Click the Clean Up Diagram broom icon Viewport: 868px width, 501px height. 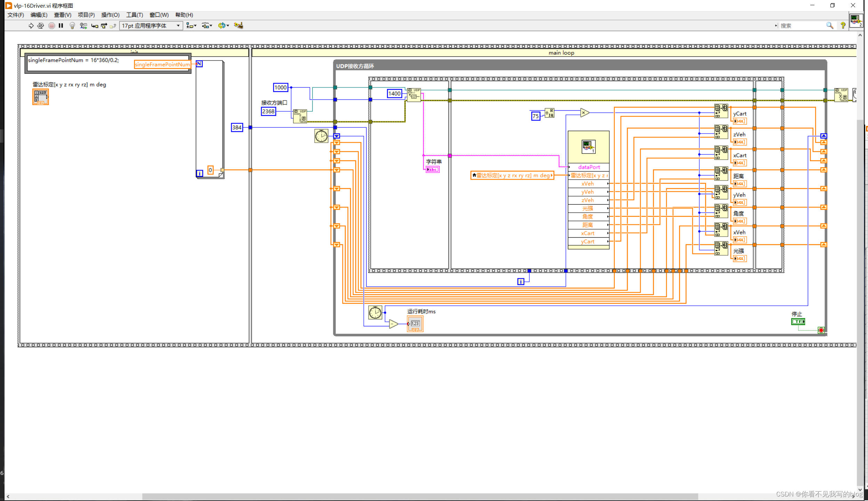tap(238, 25)
